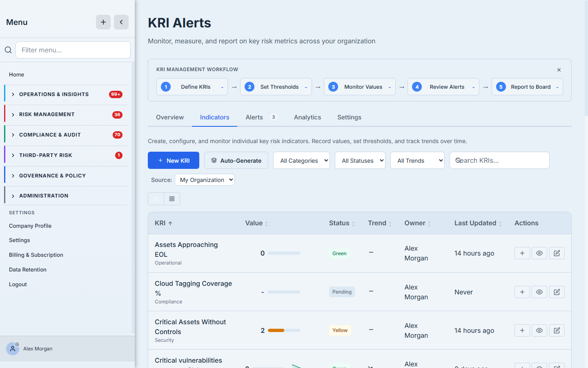Edit the Cloud Tagging Coverage % KRI
The height and width of the screenshot is (368, 588).
557,292
